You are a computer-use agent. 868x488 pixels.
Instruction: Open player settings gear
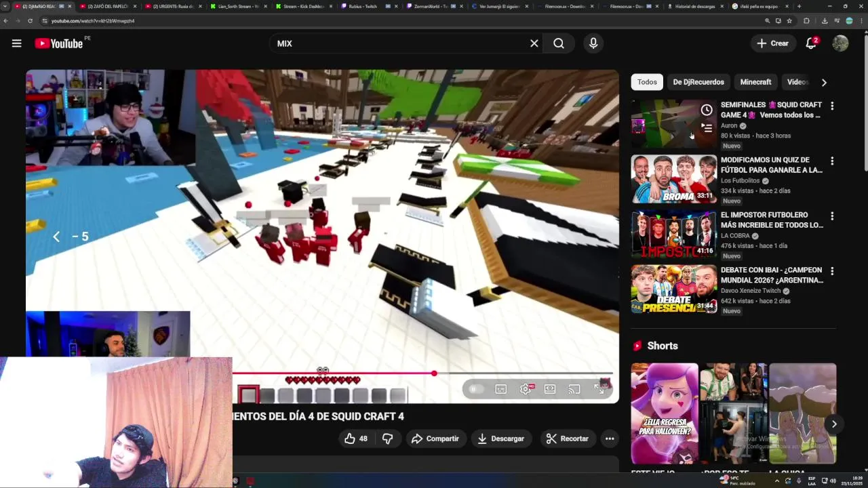coord(526,389)
